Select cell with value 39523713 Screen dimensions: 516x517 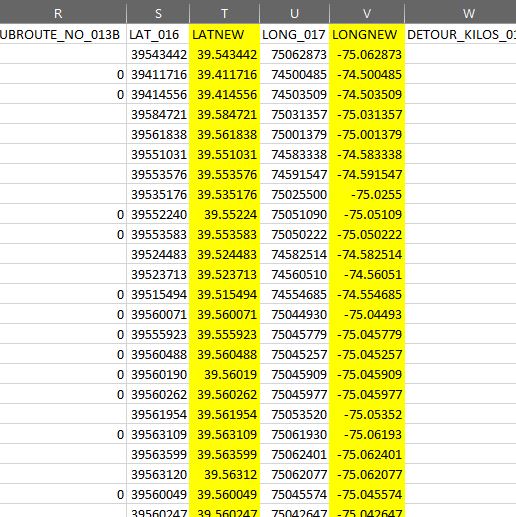tap(158, 274)
